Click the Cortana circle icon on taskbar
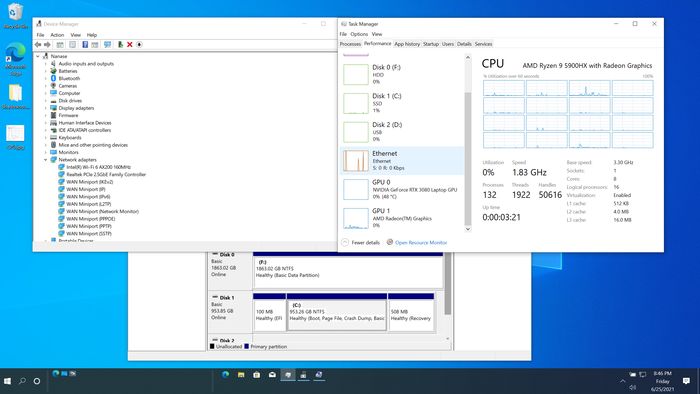Viewport: 700px width, 394px height. [x=37, y=381]
